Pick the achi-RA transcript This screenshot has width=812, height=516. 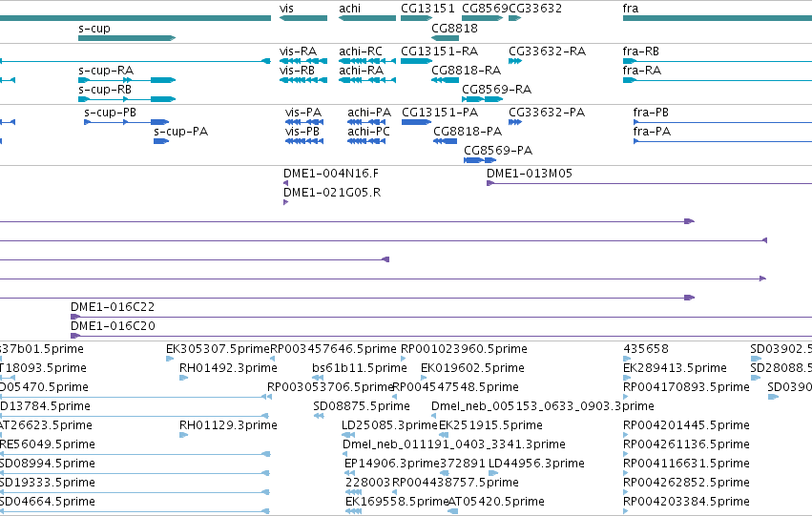[367, 80]
